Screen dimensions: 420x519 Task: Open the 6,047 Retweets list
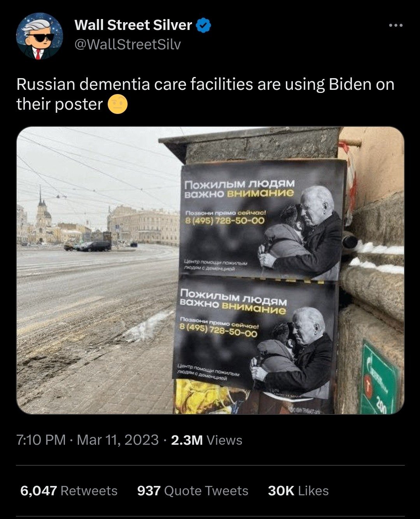pyautogui.click(x=69, y=491)
